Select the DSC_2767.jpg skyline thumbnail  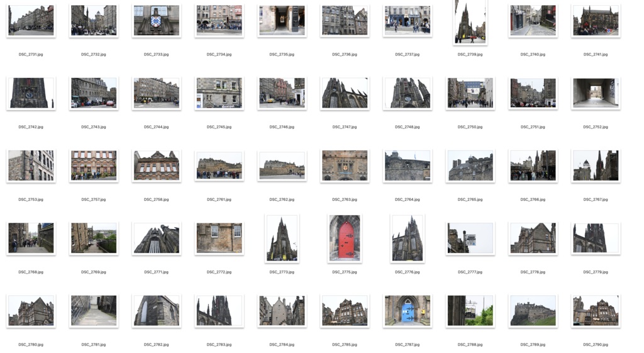596,165
